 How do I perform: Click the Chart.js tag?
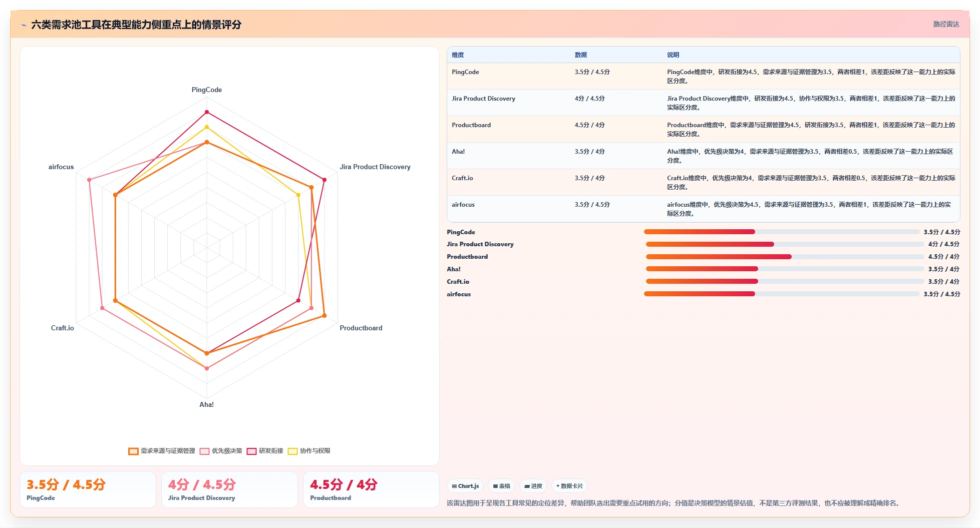[x=465, y=486]
